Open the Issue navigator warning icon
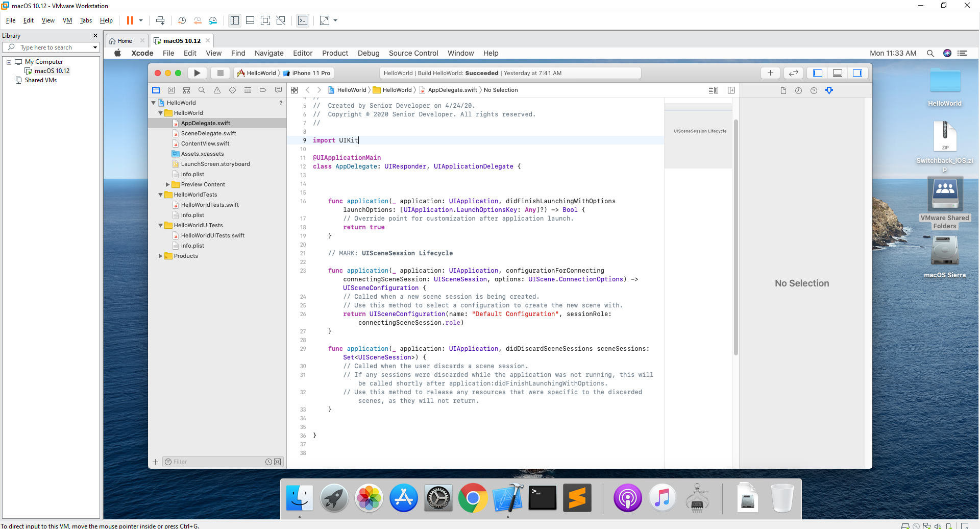The image size is (980, 529). point(217,90)
